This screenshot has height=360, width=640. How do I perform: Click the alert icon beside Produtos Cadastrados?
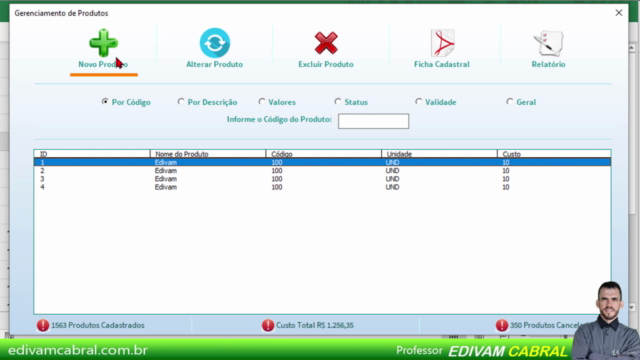(x=43, y=325)
